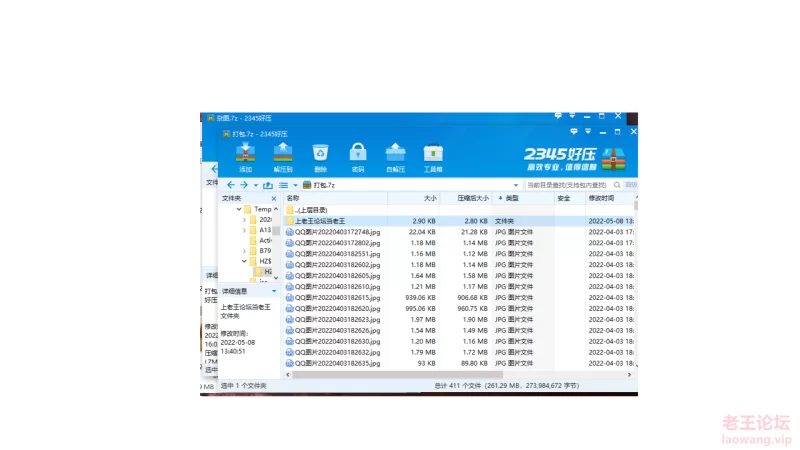
Task: Click the 939.06 KB size cell
Action: tap(420, 297)
